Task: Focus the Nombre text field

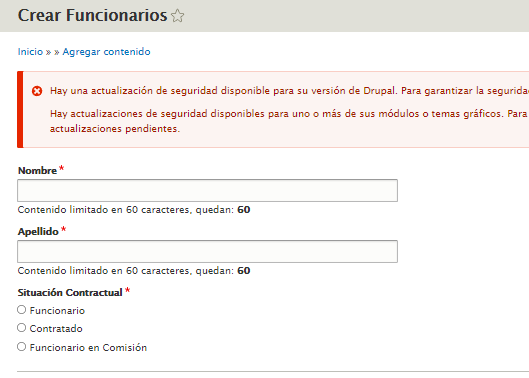Action: coord(207,191)
